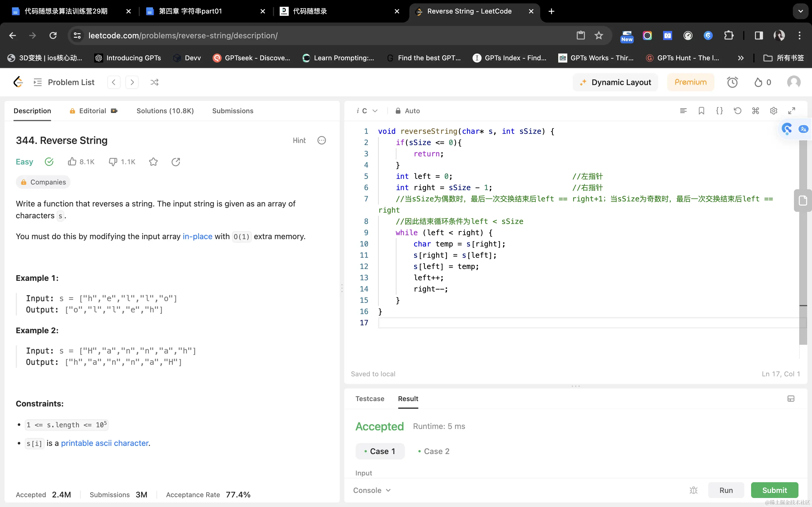Click the debugger bug icon
This screenshot has width=812, height=507.
pyautogui.click(x=694, y=490)
